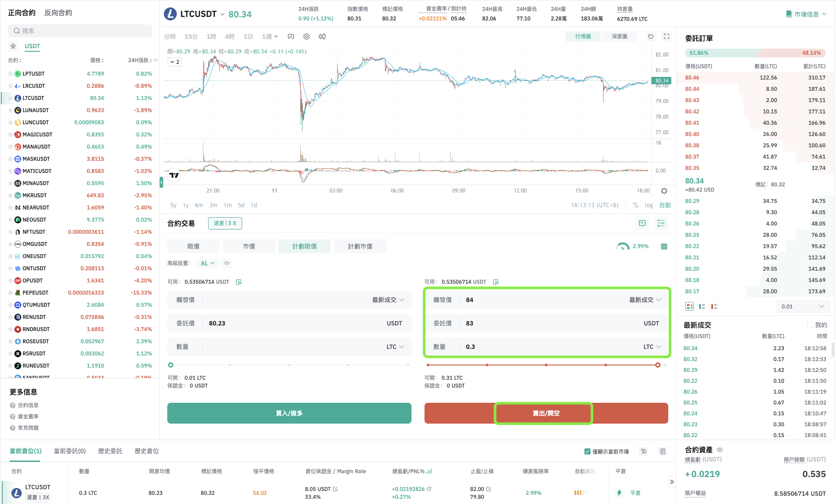The image size is (836, 504).
Task: Click the Sell/Short button
Action: 546,413
